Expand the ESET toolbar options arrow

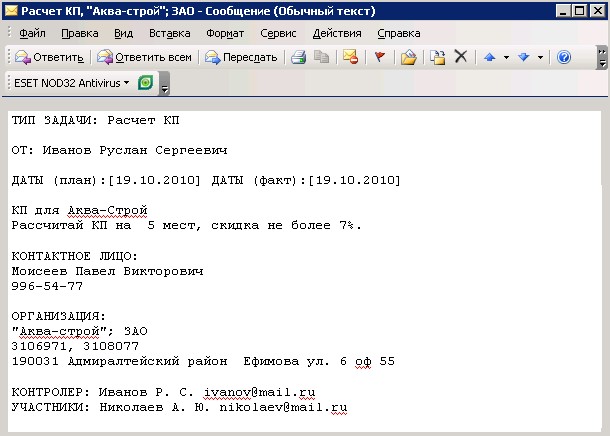(165, 83)
